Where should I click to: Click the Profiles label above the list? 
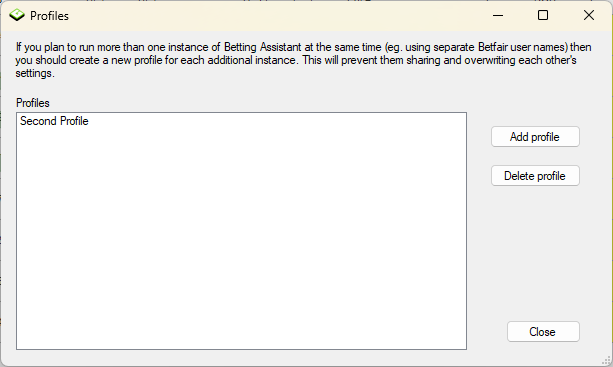[33, 103]
